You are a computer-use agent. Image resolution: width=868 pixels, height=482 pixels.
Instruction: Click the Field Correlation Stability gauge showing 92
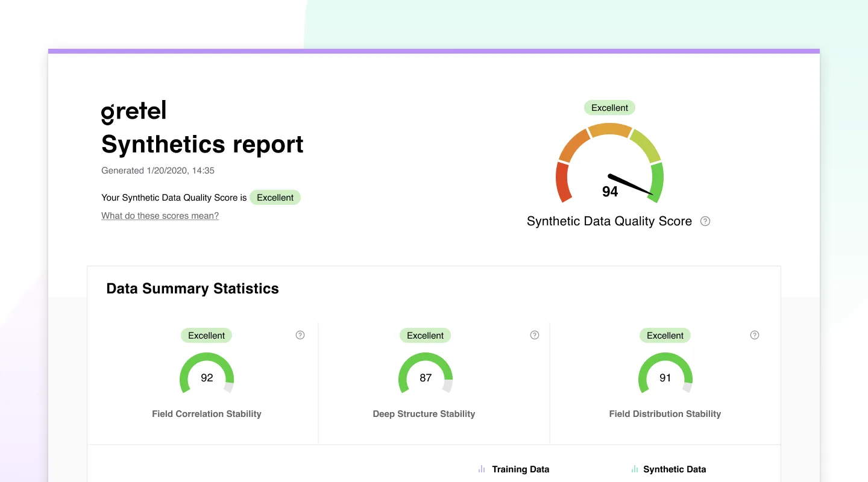point(206,374)
